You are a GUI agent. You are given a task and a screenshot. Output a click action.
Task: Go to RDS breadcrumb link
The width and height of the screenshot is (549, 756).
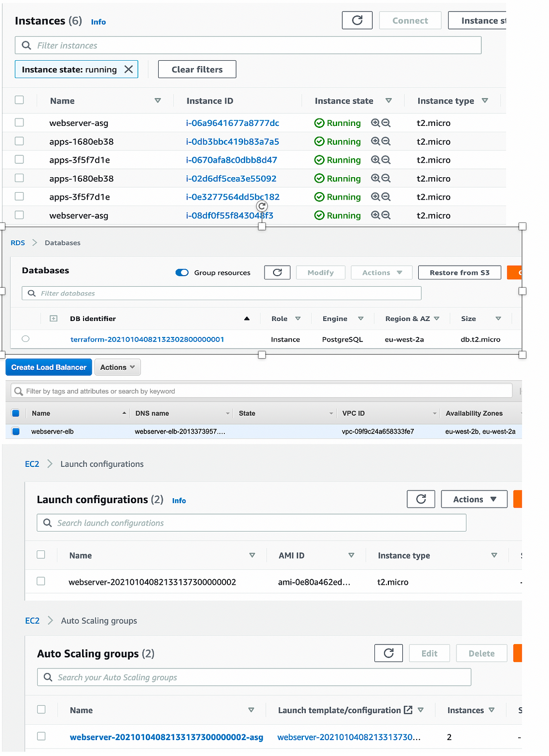18,243
